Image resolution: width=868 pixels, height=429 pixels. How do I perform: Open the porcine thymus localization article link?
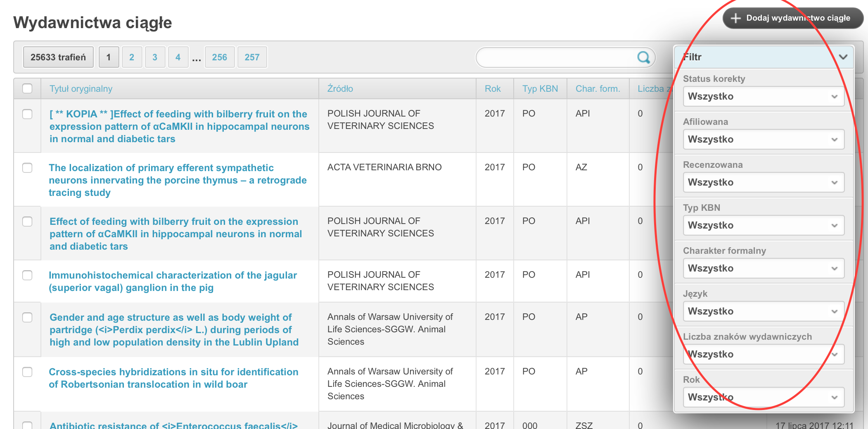point(178,180)
